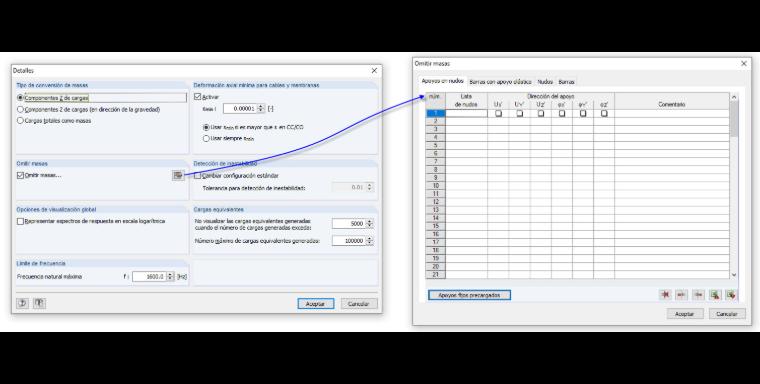
Task: Click the 100000 maximum loads field
Action: click(x=348, y=240)
